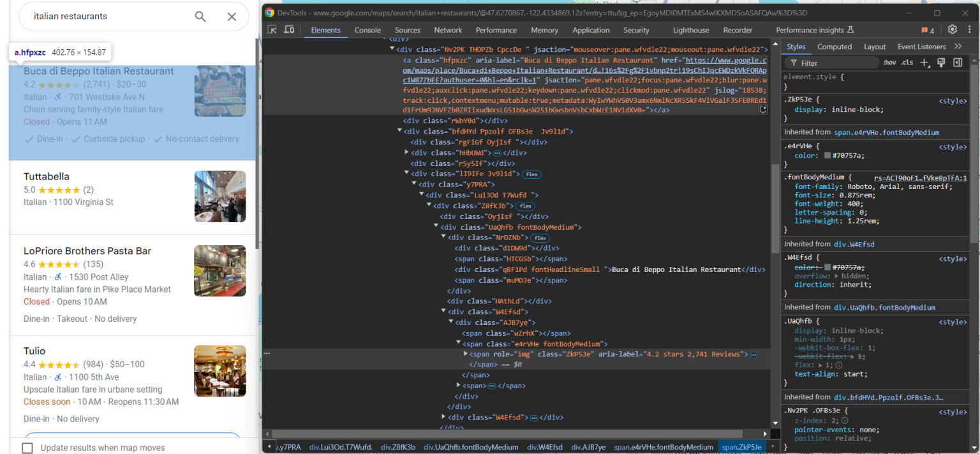
Task: Toggle the :hov element state control
Action: tap(891, 62)
